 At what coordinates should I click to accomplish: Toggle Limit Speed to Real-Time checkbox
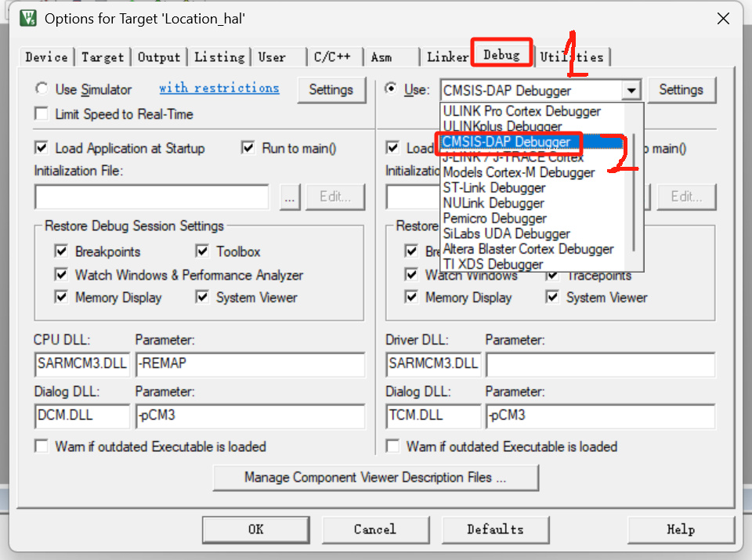42,114
